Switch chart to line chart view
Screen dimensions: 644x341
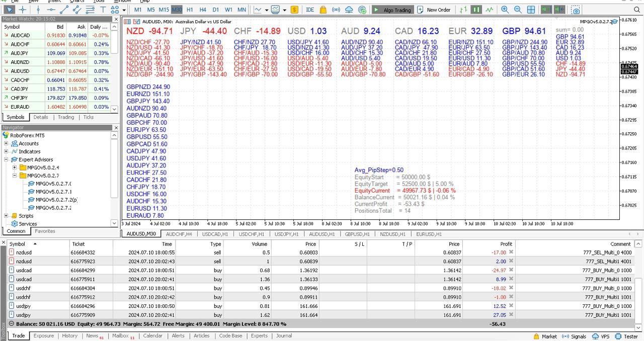(489, 10)
